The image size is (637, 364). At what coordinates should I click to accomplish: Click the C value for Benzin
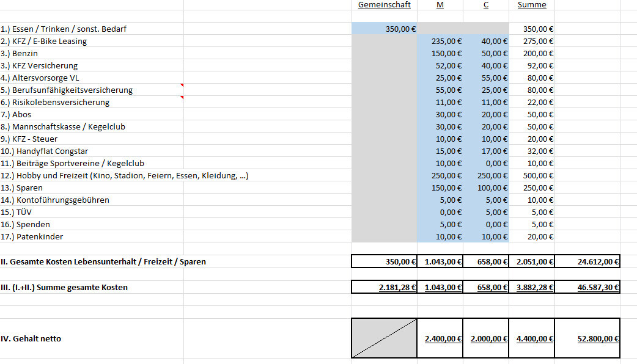click(x=486, y=53)
